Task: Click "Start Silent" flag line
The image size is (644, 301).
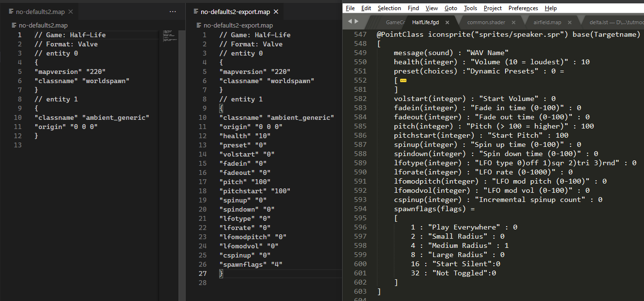Action: (x=455, y=264)
